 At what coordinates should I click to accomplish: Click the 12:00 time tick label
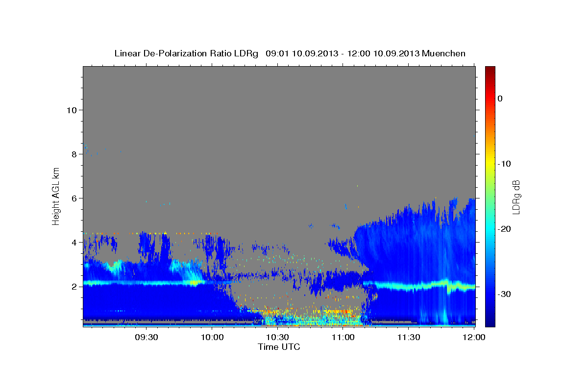tap(473, 337)
